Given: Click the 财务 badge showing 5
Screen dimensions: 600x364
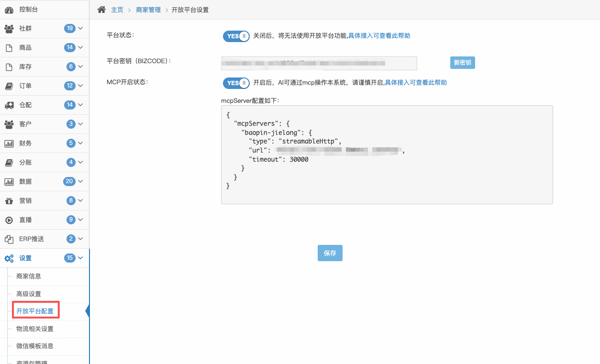Looking at the screenshot, I should [x=71, y=143].
